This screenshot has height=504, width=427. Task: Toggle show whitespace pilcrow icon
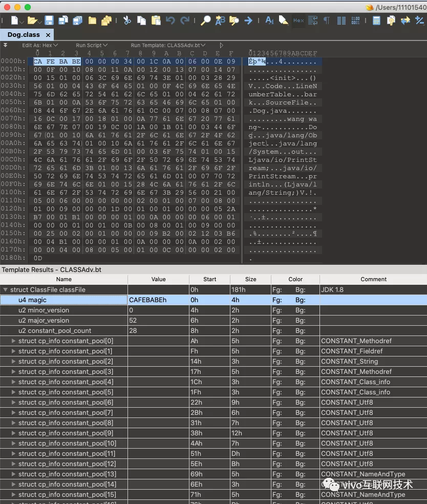click(327, 20)
